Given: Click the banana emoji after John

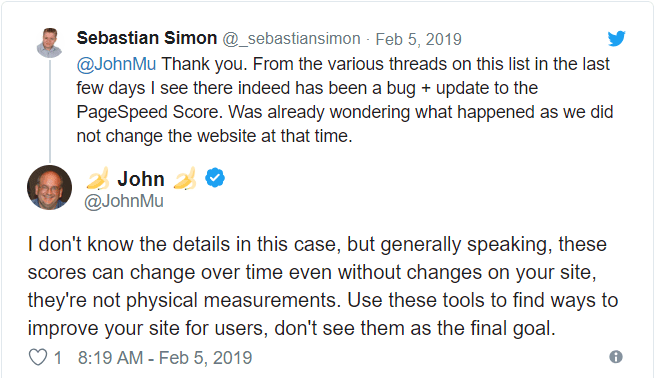Looking at the screenshot, I should [x=185, y=179].
